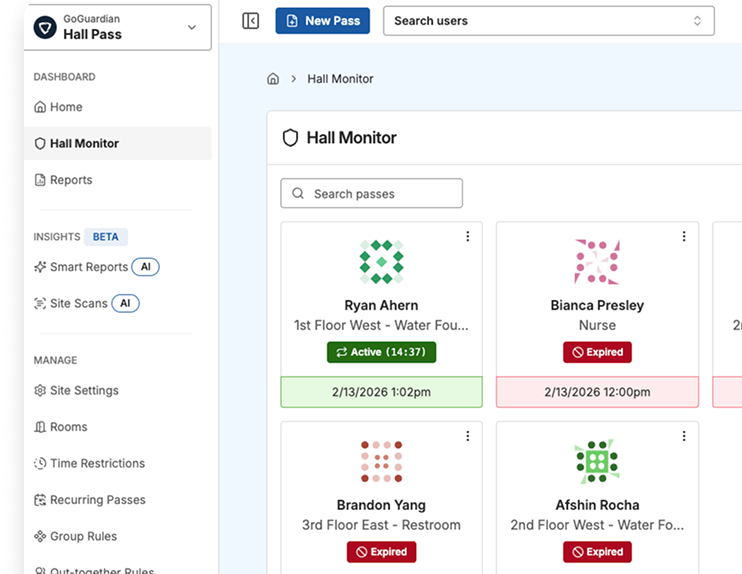
Task: Click the name Afshin Rocha
Action: (597, 505)
